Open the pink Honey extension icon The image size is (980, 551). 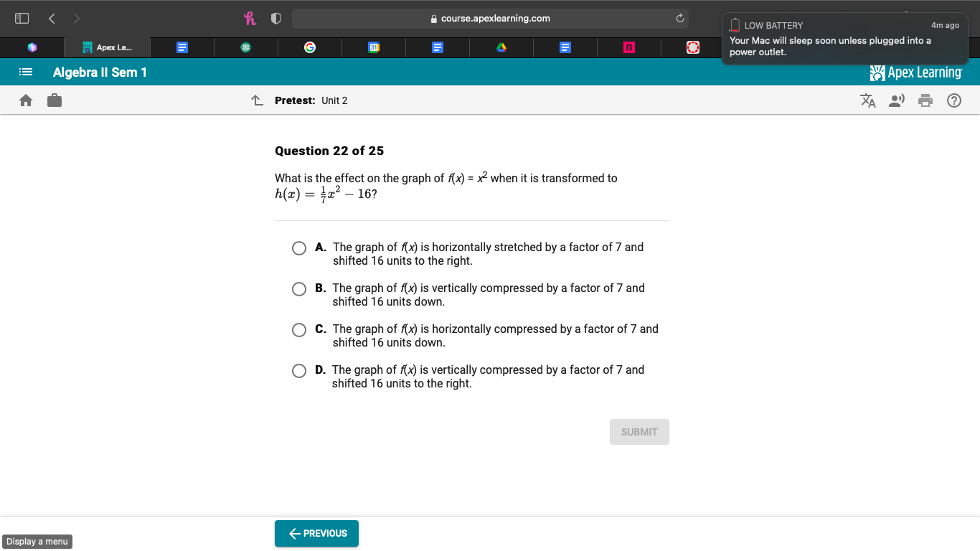pos(250,19)
